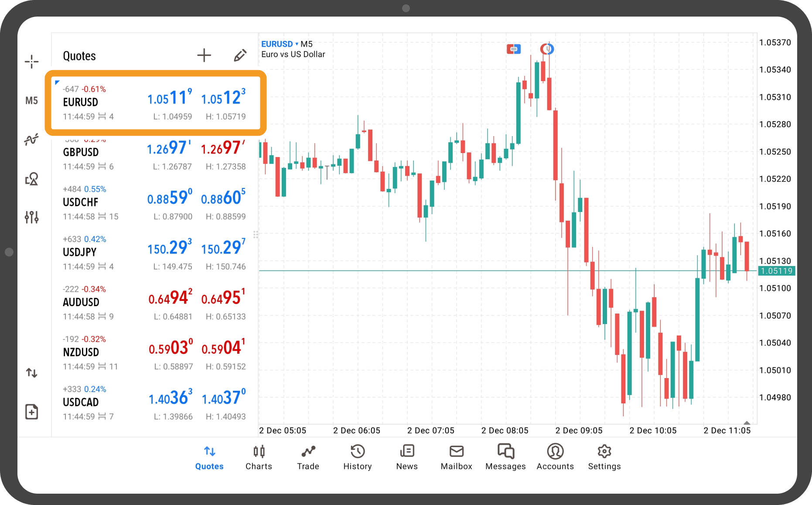Open the M5 timeframe selector in sidebar

click(31, 101)
